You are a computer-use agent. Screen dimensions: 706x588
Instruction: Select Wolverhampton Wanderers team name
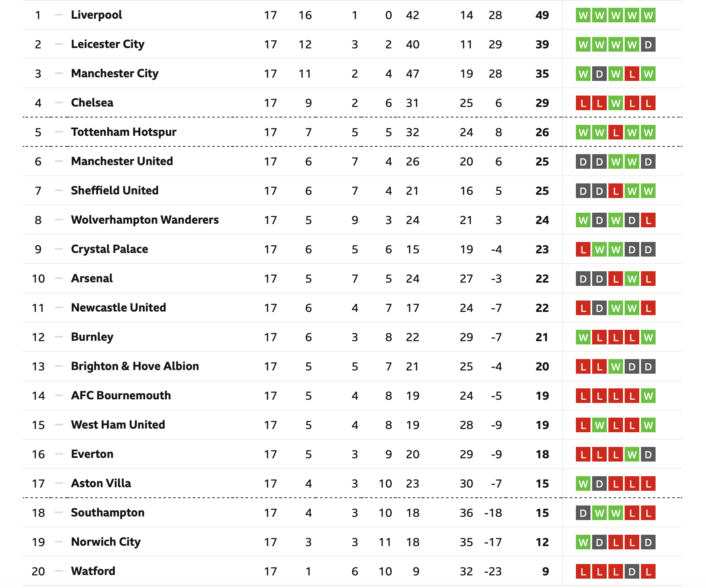point(145,220)
